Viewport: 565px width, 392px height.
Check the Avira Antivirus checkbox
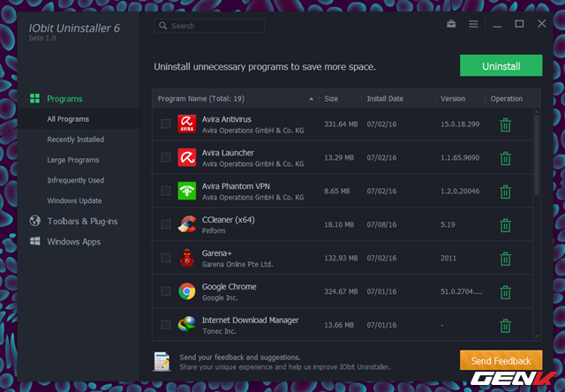(166, 124)
